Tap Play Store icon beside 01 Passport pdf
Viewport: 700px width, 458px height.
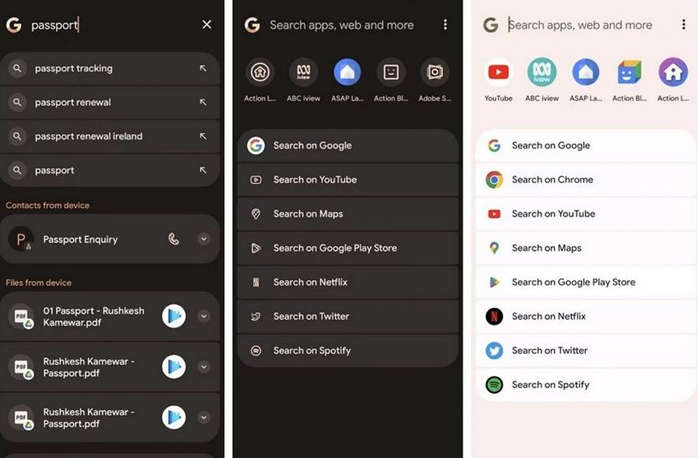[174, 316]
